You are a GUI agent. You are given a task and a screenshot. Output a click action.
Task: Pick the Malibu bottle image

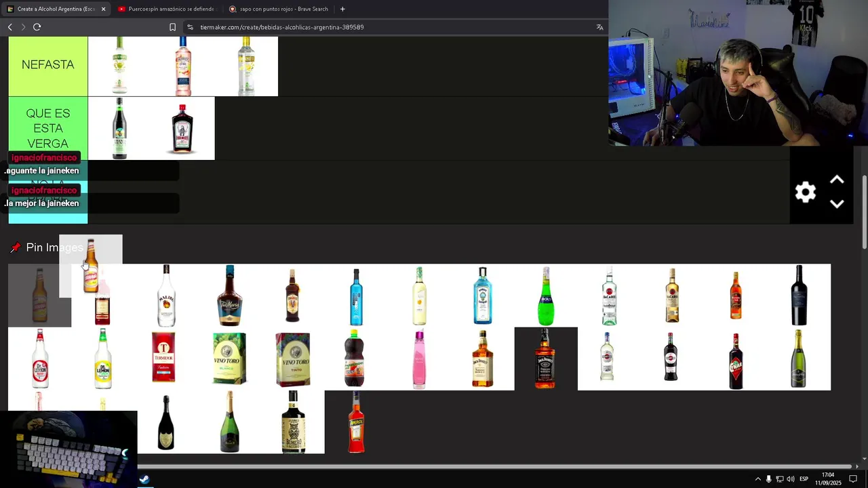click(166, 296)
